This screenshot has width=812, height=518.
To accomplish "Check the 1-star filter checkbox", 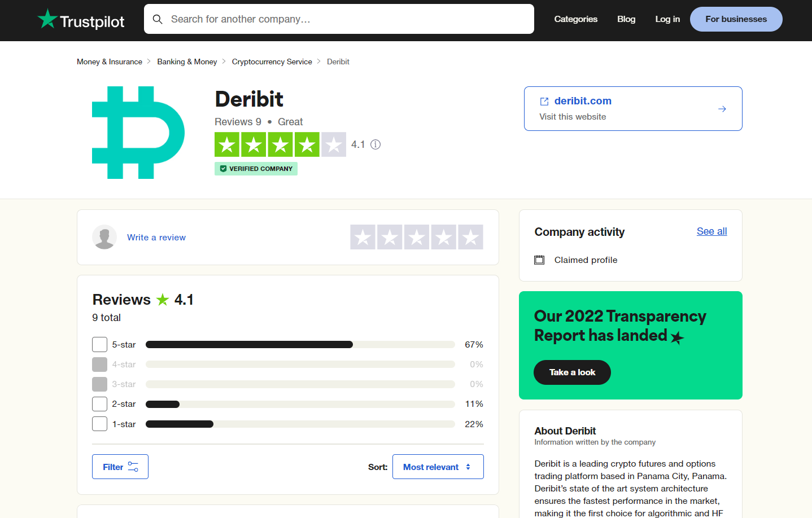I will tap(99, 424).
